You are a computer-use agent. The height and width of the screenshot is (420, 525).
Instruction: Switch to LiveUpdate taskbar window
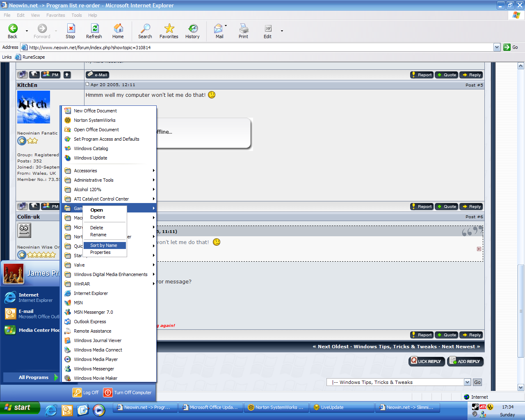pyautogui.click(x=342, y=407)
